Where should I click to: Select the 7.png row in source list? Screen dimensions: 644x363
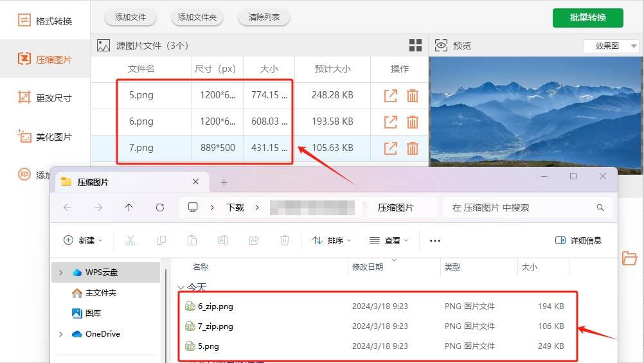pos(259,148)
